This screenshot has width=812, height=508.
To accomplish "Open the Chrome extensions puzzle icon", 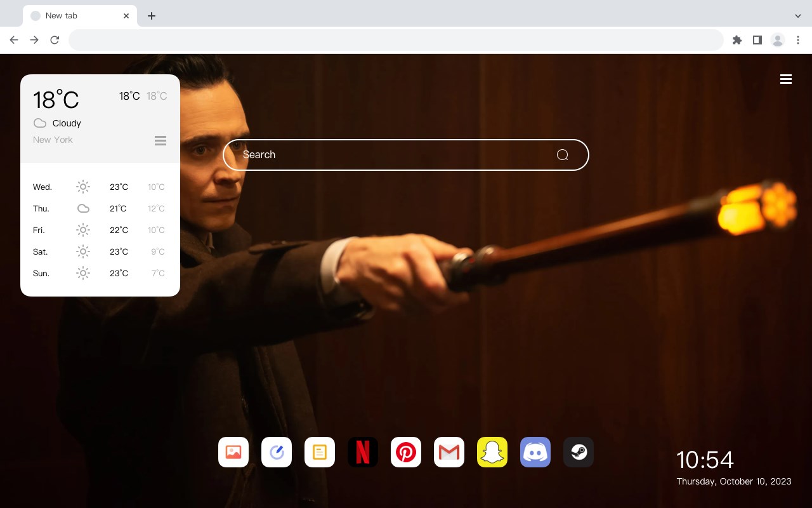I will click(x=737, y=40).
